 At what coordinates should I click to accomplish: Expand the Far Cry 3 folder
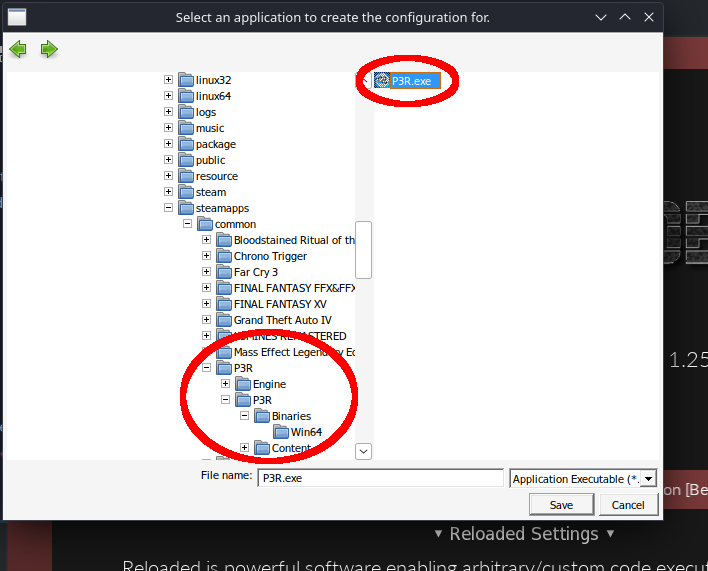tap(206, 271)
